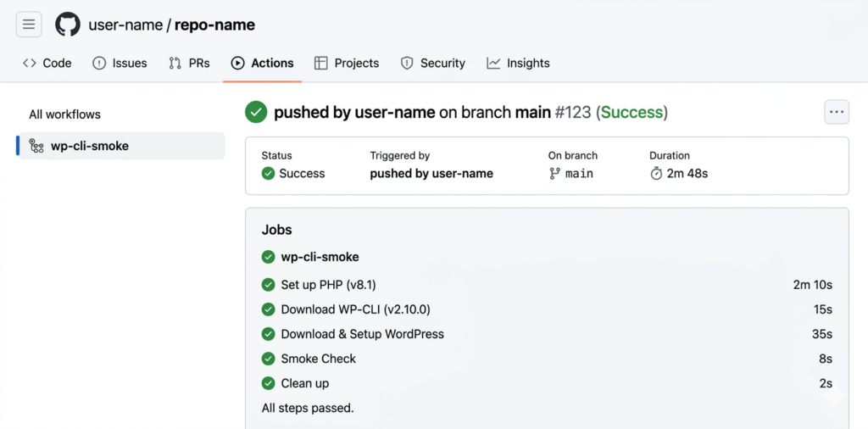Click the '15s' step duration
This screenshot has height=429, width=868.
point(822,309)
